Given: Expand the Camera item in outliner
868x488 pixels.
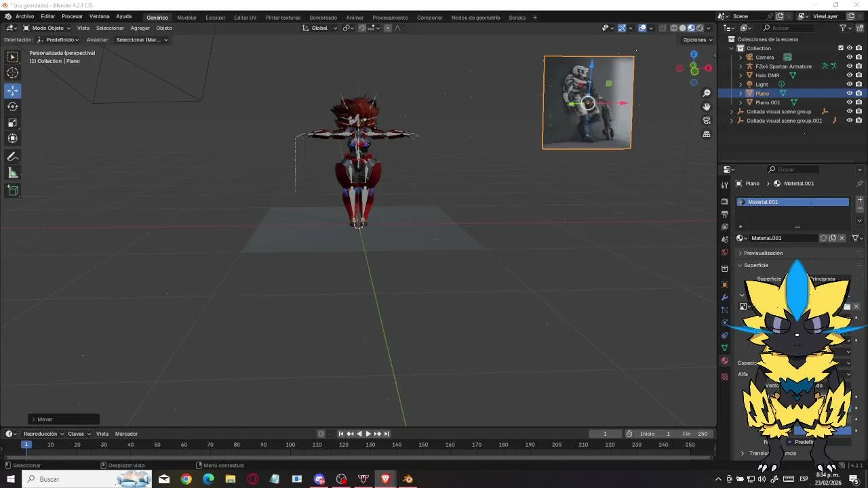Looking at the screenshot, I should coord(741,57).
